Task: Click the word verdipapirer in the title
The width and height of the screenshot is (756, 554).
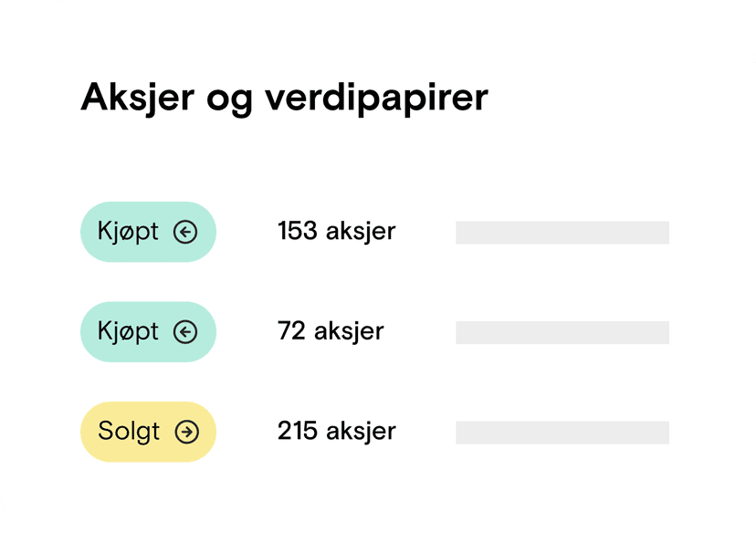Action: click(x=377, y=99)
